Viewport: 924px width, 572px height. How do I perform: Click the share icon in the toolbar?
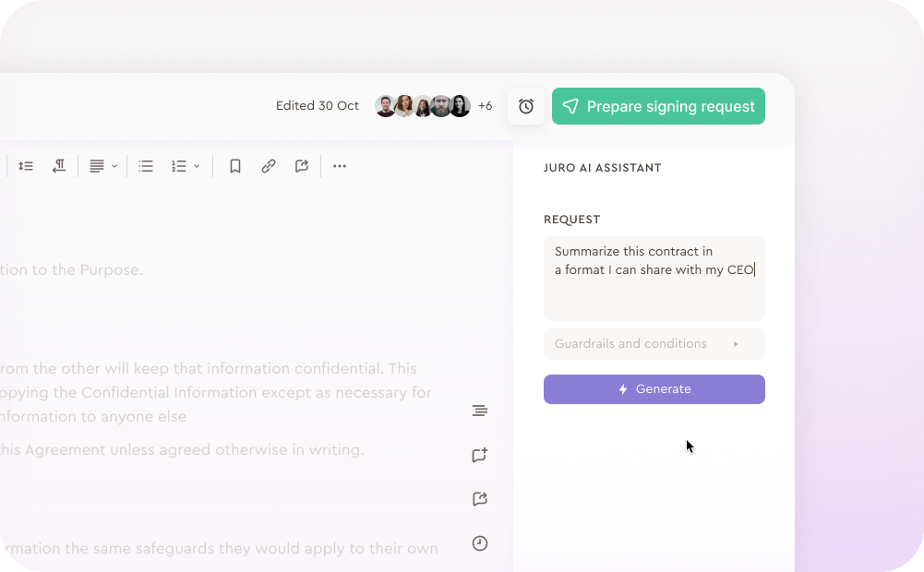tap(301, 166)
